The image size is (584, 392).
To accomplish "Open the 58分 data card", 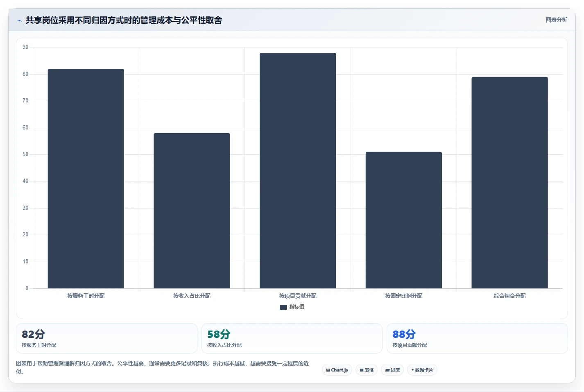I will [292, 338].
